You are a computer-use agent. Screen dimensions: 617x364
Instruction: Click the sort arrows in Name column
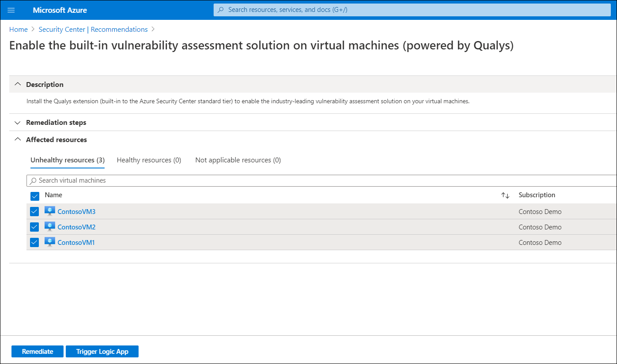pyautogui.click(x=505, y=195)
